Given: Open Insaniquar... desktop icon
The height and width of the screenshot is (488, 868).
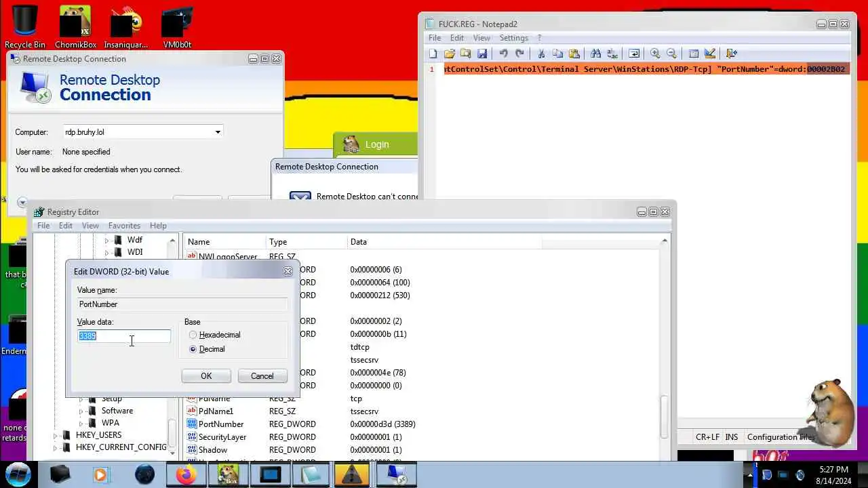Looking at the screenshot, I should tap(126, 27).
